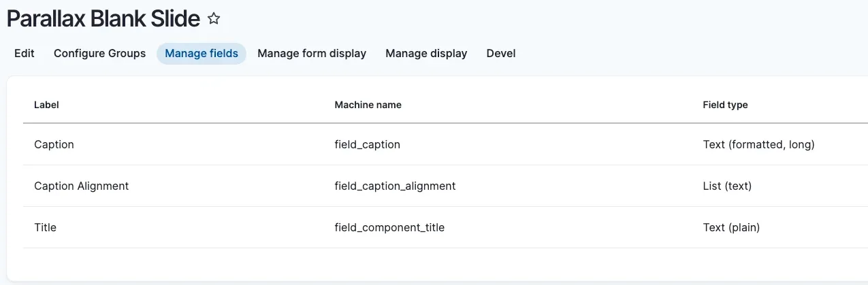Click the field_caption_alignment machine name
The image size is (868, 285).
[x=395, y=186]
